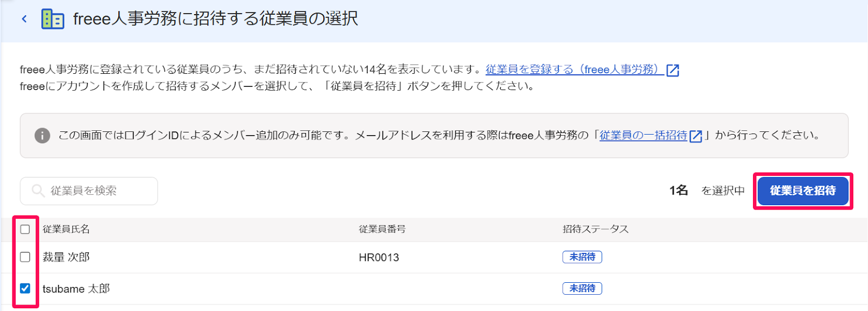Viewport: 868px width, 311px height.
Task: Click the 従業員番号 column header
Action: click(382, 229)
